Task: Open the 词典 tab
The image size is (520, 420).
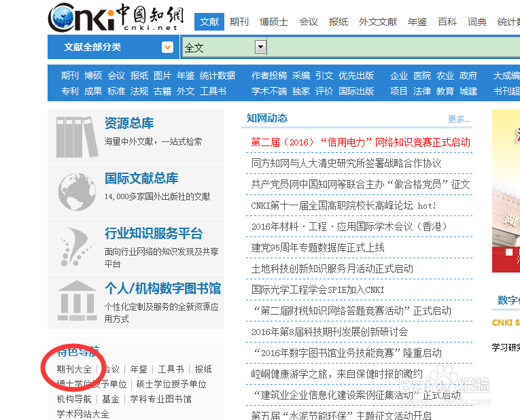Action: pyautogui.click(x=477, y=22)
